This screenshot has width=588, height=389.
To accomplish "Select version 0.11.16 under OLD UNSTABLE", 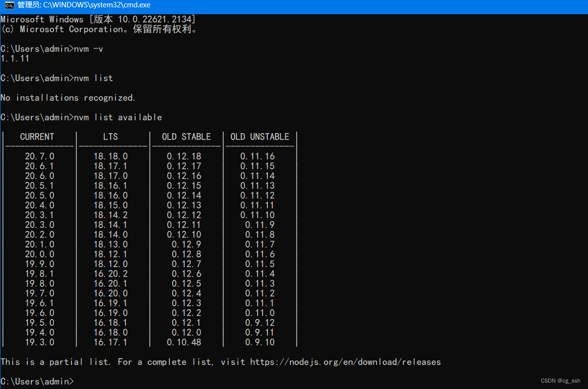I will coord(257,156).
